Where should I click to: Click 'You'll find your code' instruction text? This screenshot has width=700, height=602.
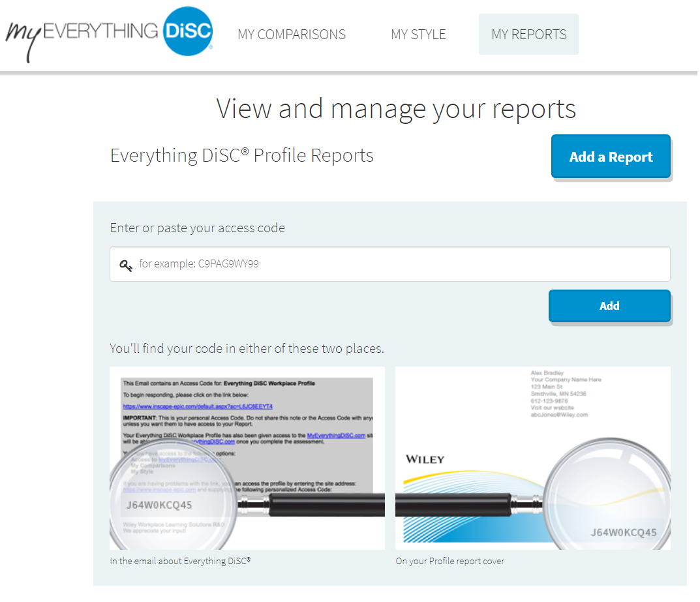[x=247, y=348]
